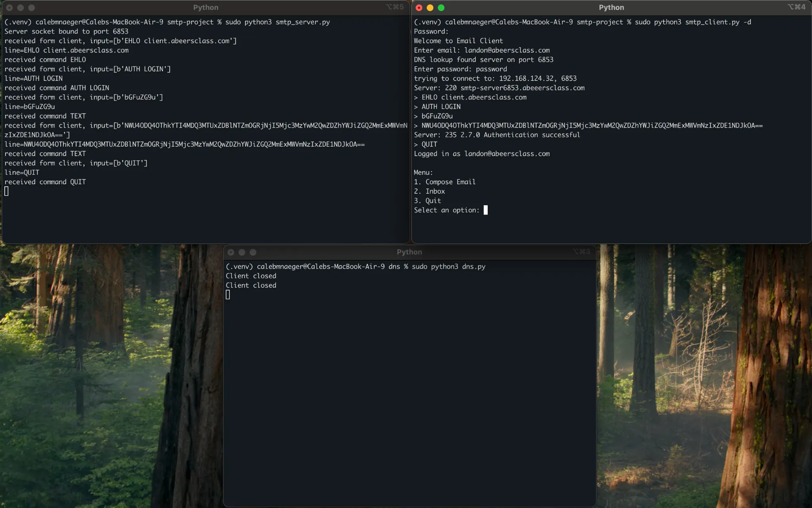Close the smtp_server terminal window
The image size is (812, 508).
pos(10,8)
